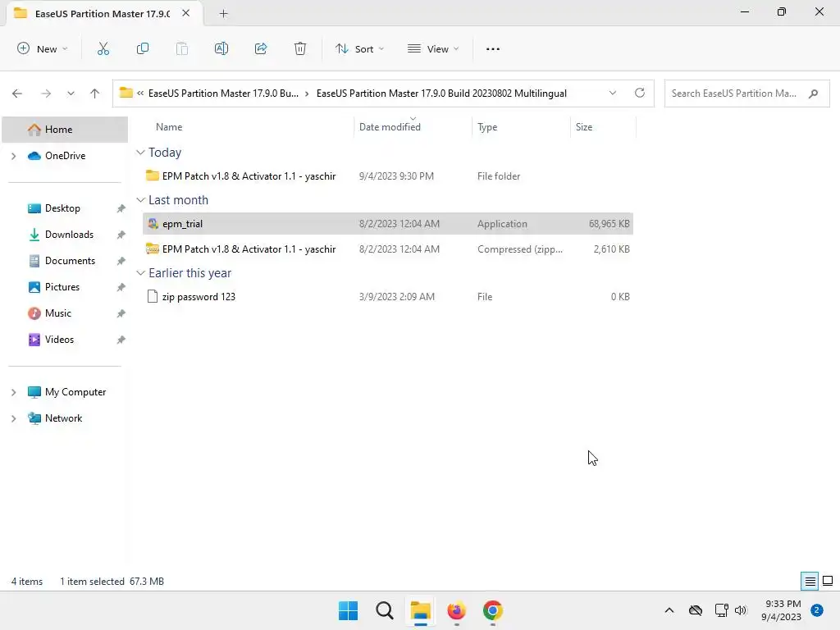Viewport: 840px width, 630px height.
Task: Click the search magnifier icon in search box
Action: tap(813, 94)
